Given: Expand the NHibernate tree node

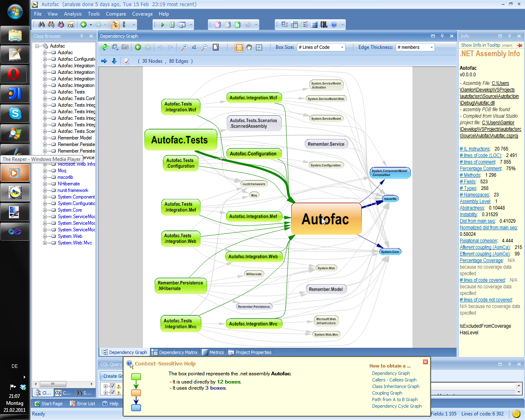Looking at the screenshot, I should pos(45,184).
